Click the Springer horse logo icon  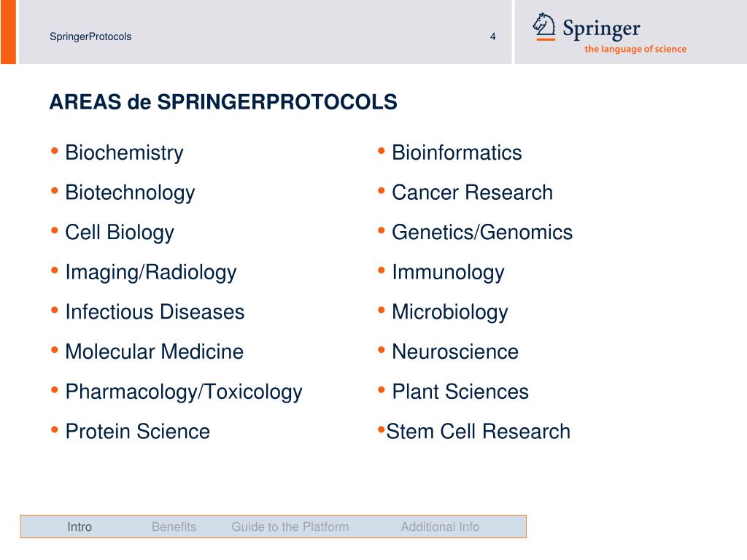544,26
